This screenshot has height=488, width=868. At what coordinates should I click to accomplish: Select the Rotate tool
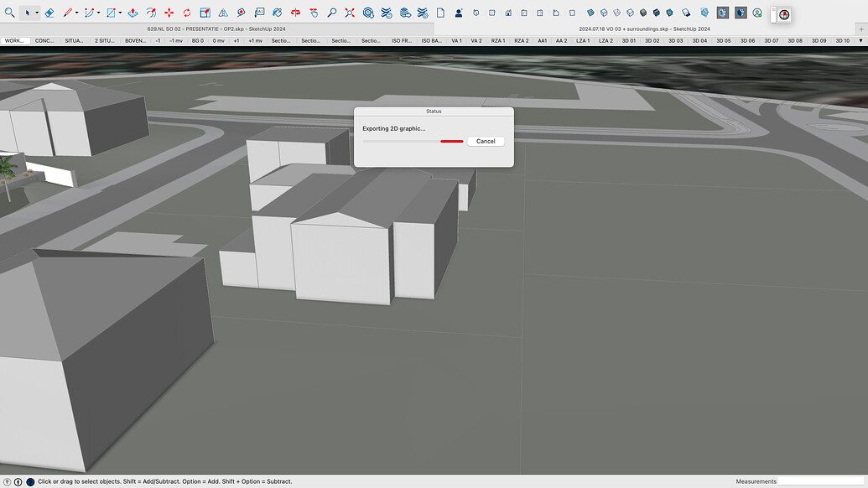[x=185, y=13]
